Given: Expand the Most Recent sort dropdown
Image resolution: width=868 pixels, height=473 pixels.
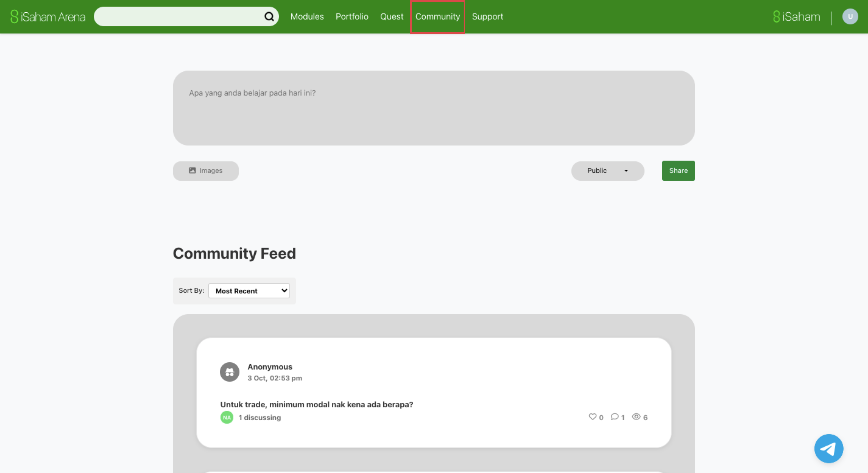Looking at the screenshot, I should pos(249,291).
